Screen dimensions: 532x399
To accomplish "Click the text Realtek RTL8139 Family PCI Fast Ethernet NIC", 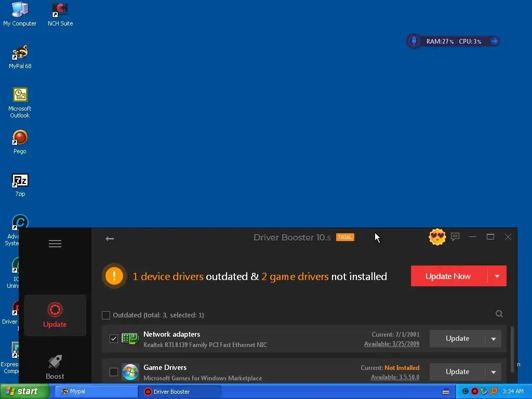I will (x=205, y=345).
